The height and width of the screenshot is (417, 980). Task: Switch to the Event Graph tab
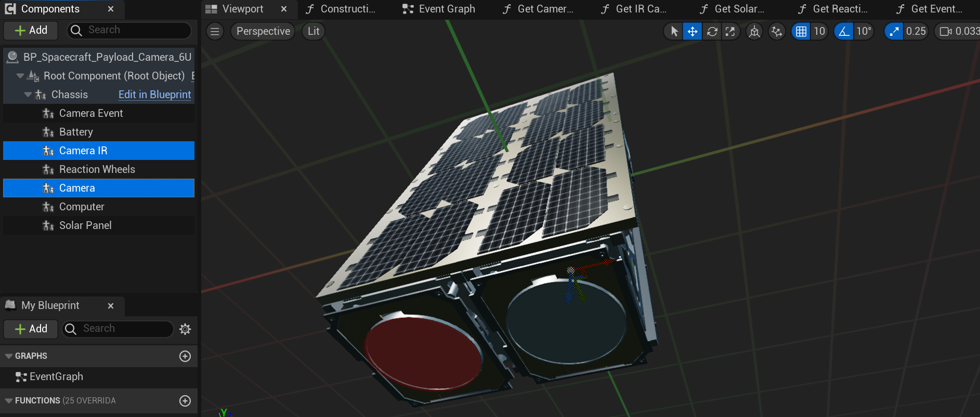click(x=439, y=9)
